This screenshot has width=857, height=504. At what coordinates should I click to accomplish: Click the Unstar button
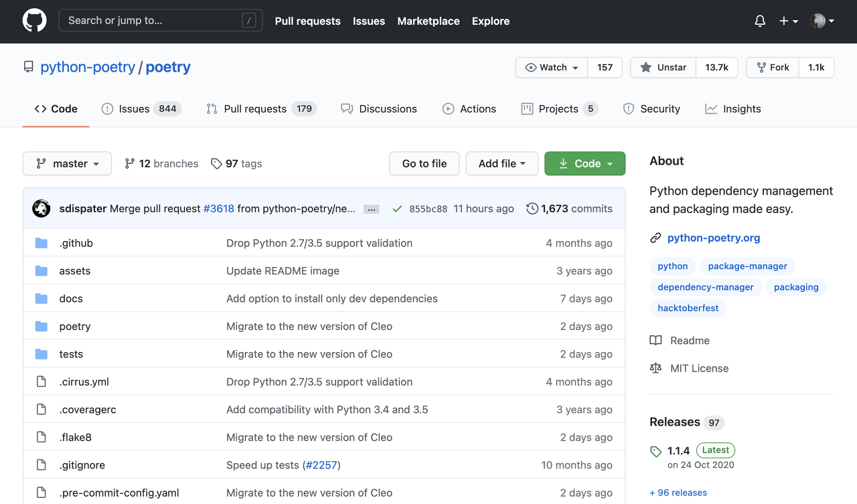[664, 68]
